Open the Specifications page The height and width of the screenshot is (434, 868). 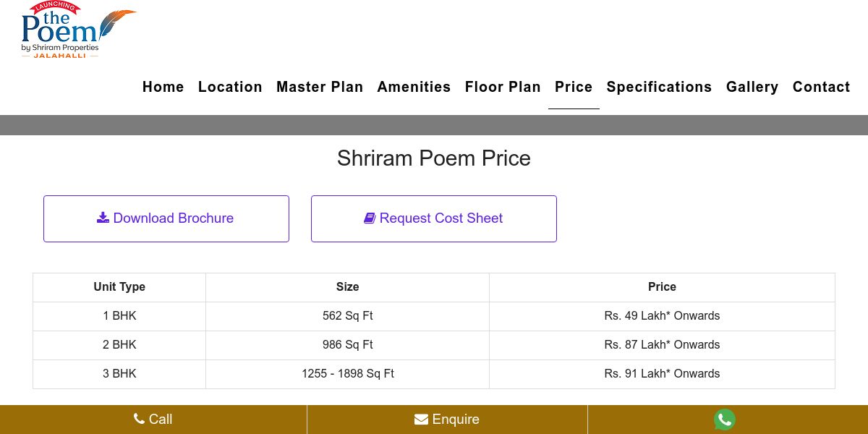coord(659,87)
